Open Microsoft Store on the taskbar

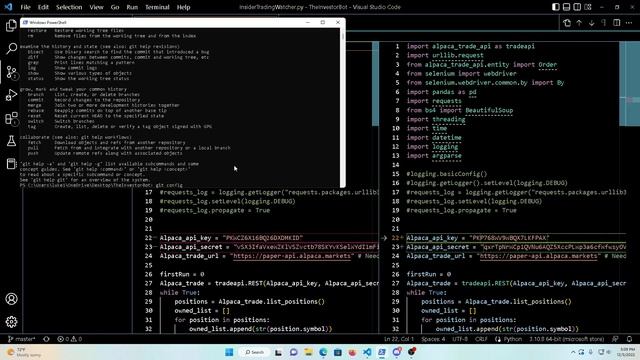[x=338, y=352]
